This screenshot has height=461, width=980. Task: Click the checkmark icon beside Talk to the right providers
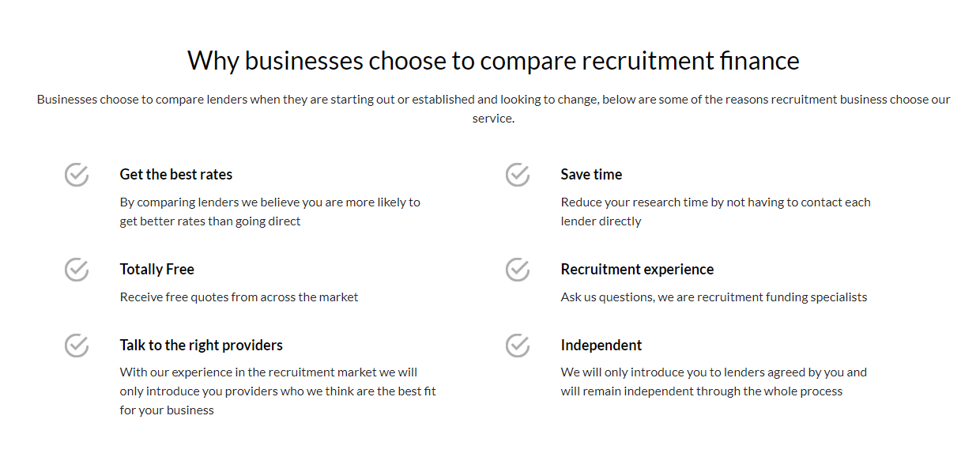77,346
